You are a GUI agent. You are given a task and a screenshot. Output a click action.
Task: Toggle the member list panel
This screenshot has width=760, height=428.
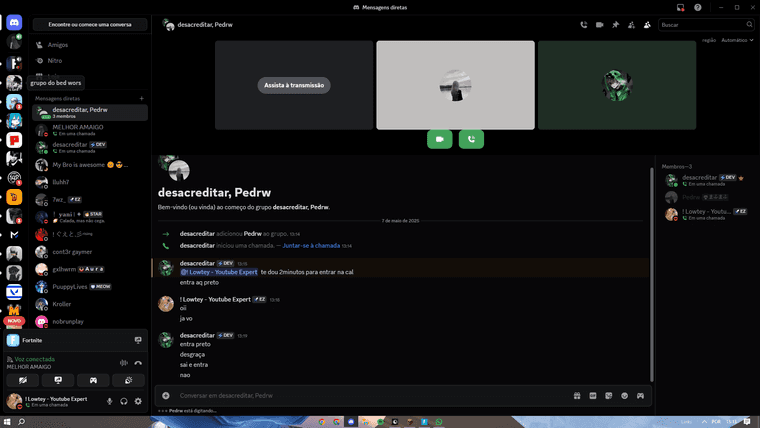click(x=647, y=25)
